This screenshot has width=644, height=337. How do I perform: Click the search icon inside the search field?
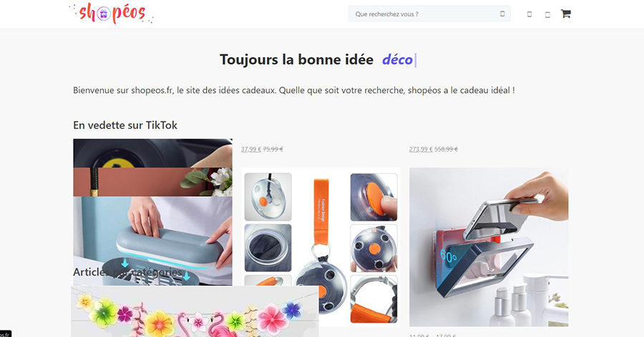tap(502, 14)
